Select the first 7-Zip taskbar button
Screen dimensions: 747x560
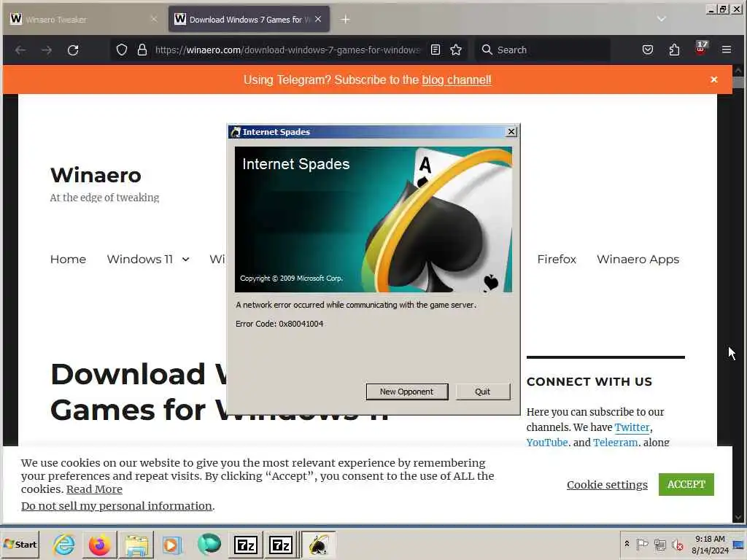tap(245, 544)
